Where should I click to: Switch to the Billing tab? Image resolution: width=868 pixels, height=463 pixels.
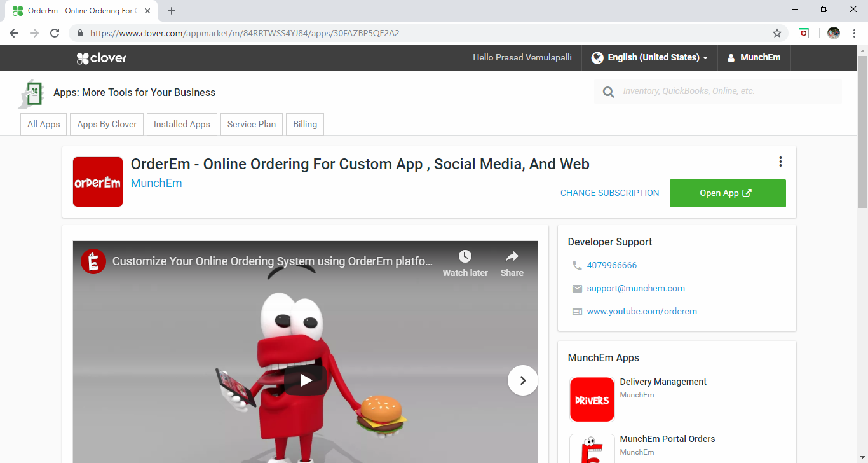click(305, 125)
